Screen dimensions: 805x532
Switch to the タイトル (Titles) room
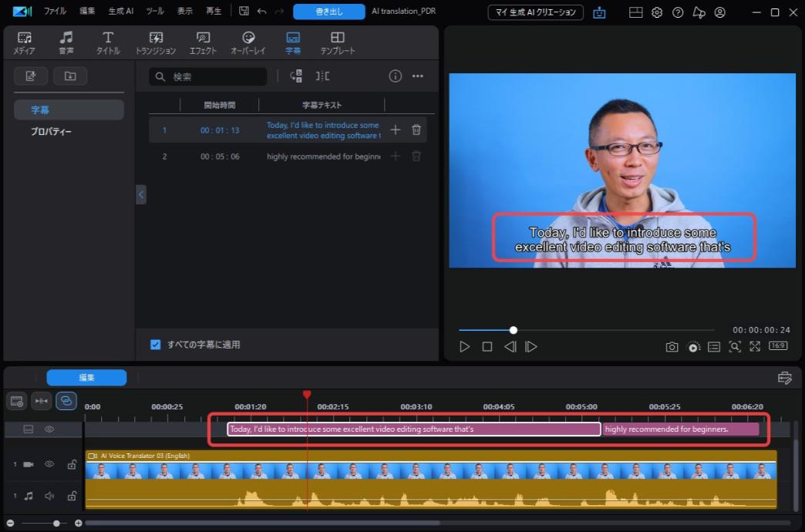pos(108,42)
